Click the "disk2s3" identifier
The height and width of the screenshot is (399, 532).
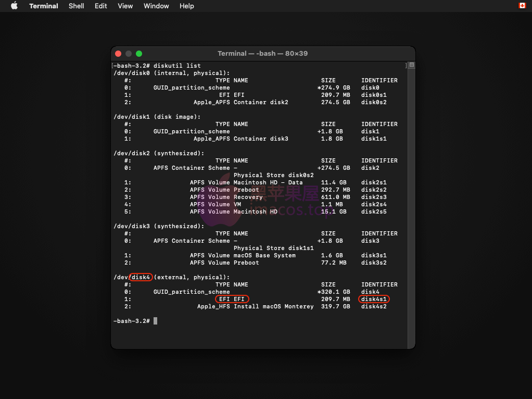click(374, 197)
